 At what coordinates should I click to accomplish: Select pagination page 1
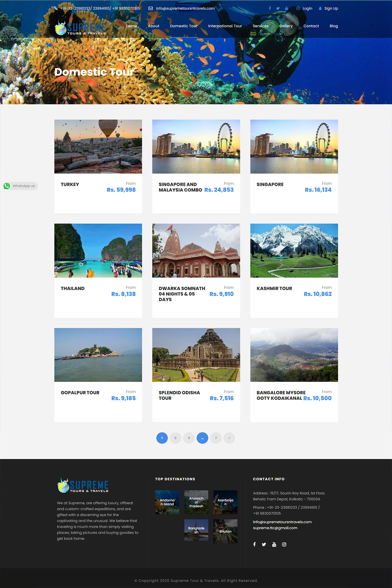point(162,438)
